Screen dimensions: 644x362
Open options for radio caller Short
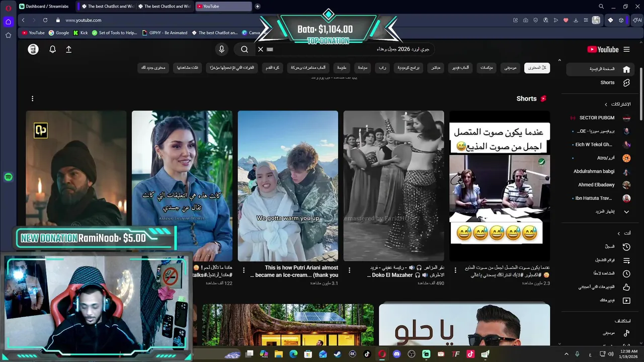tap(455, 270)
